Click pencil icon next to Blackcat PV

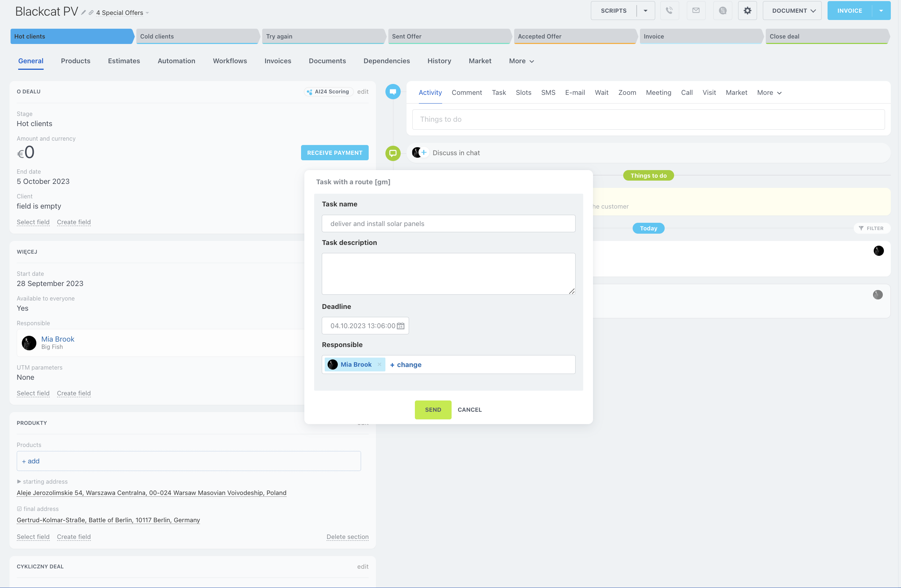pyautogui.click(x=83, y=12)
